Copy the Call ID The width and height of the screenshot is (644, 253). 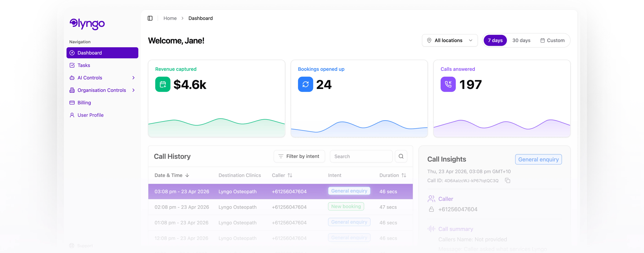pyautogui.click(x=508, y=181)
